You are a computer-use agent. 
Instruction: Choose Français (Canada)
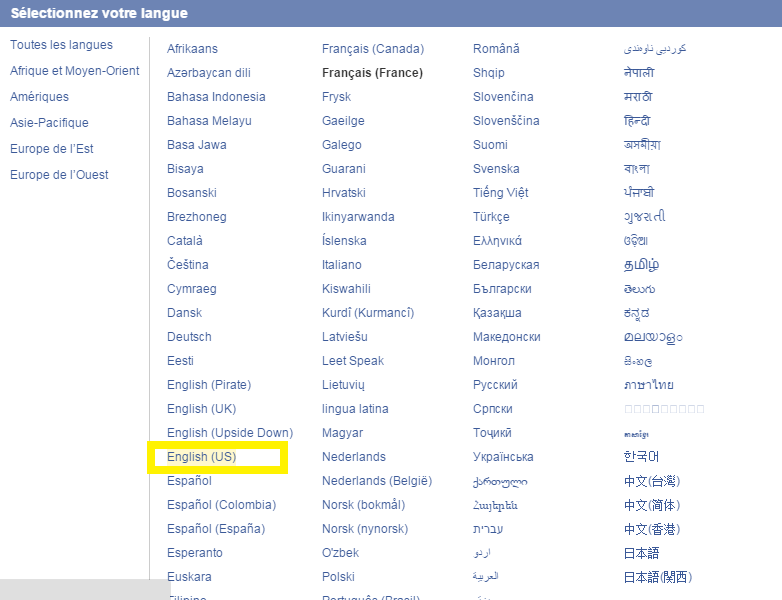373,49
